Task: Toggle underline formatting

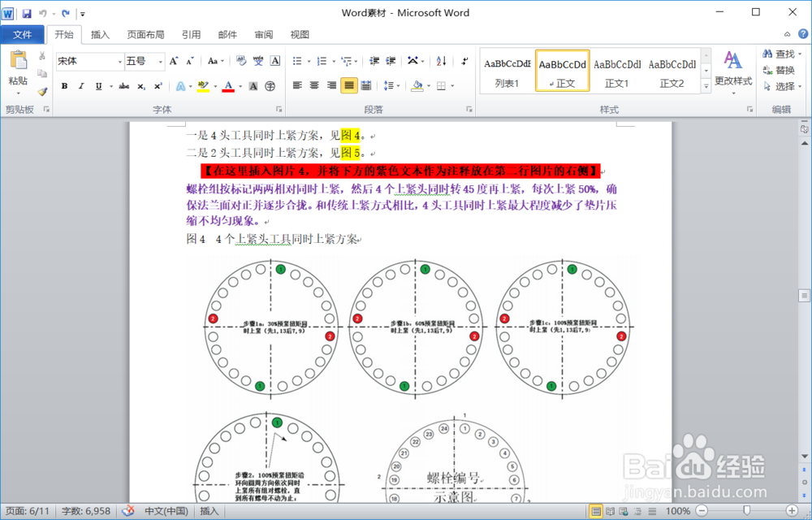Action: 98,86
